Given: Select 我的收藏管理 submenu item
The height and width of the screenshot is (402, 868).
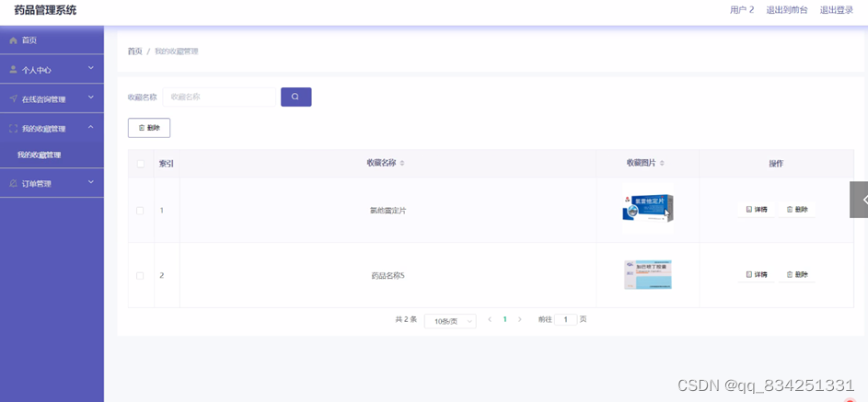Looking at the screenshot, I should coord(52,155).
